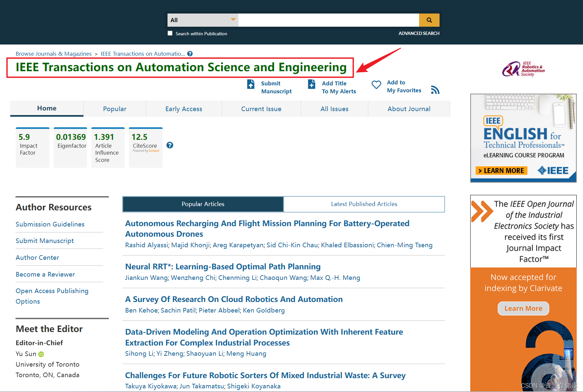Click Submit Manuscript text near title

point(276,87)
